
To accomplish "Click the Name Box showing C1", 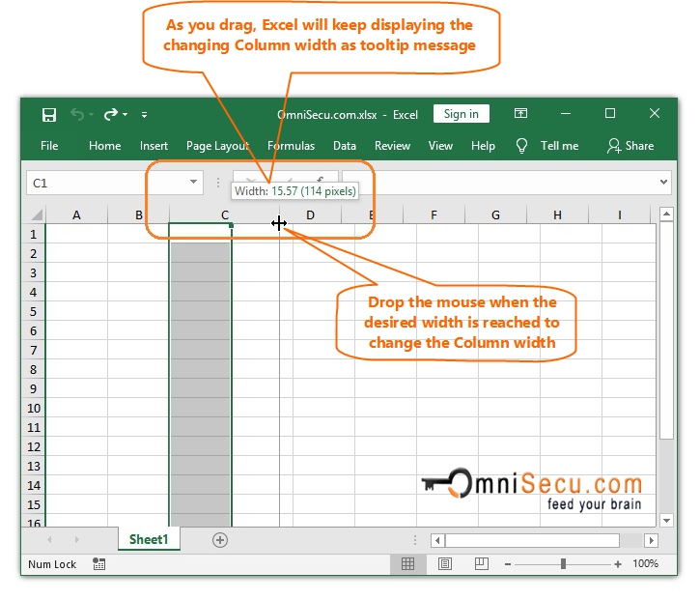I will pyautogui.click(x=115, y=183).
